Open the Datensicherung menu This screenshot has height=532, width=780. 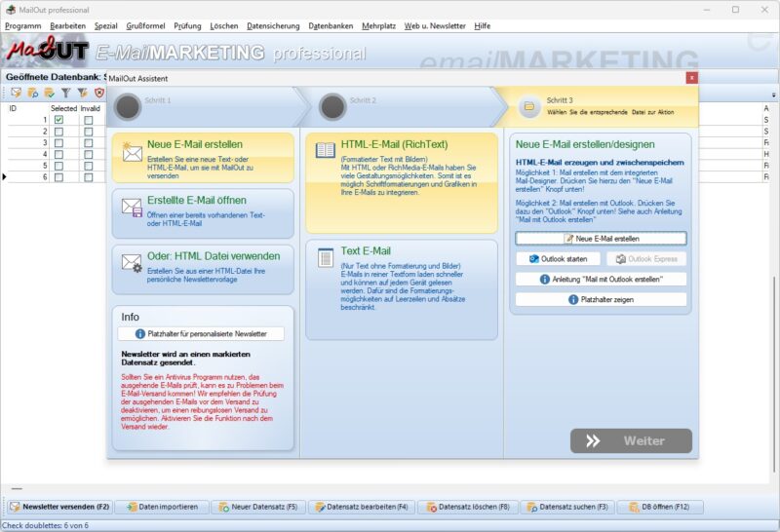(273, 26)
